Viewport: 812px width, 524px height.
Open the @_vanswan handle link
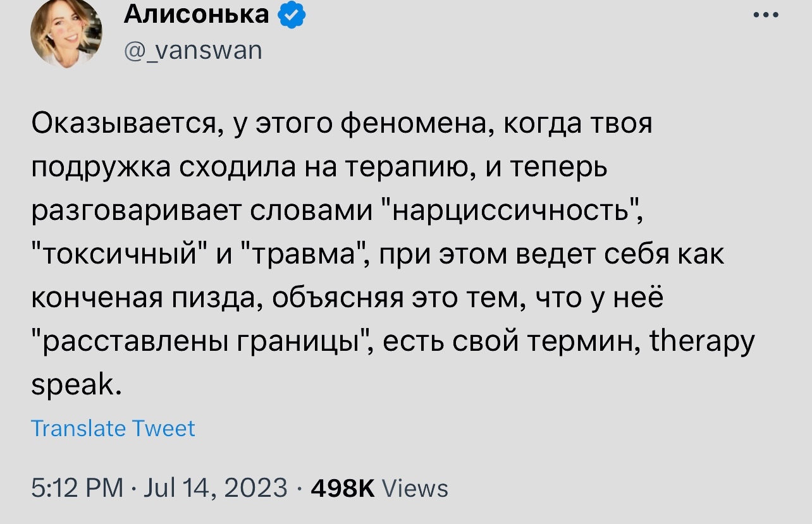[x=193, y=49]
